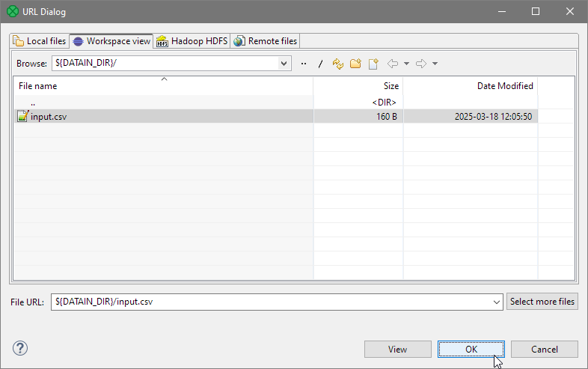588x369 pixels.
Task: Switch to the Local files tab
Action: (40, 41)
